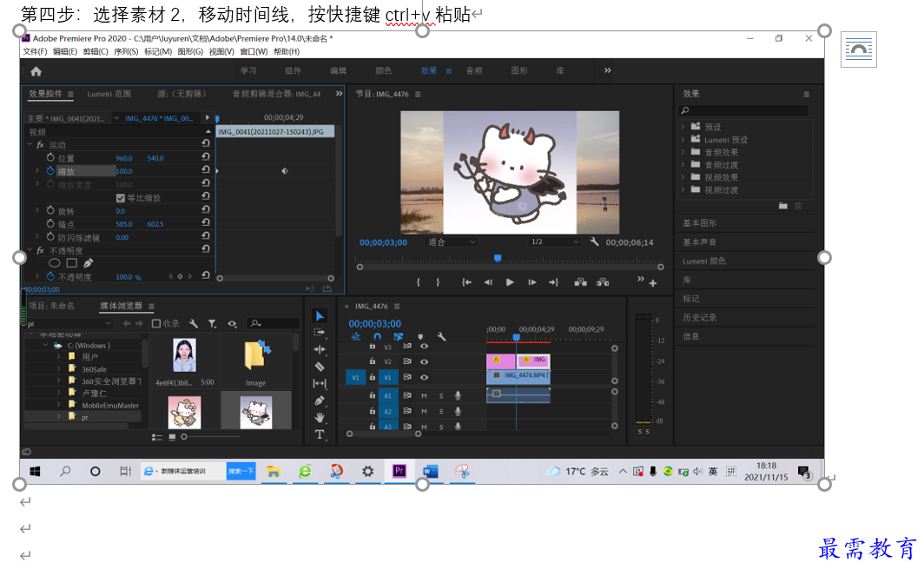Toggle the ingest checkbox in Media Browser
924x576 pixels.
156,324
